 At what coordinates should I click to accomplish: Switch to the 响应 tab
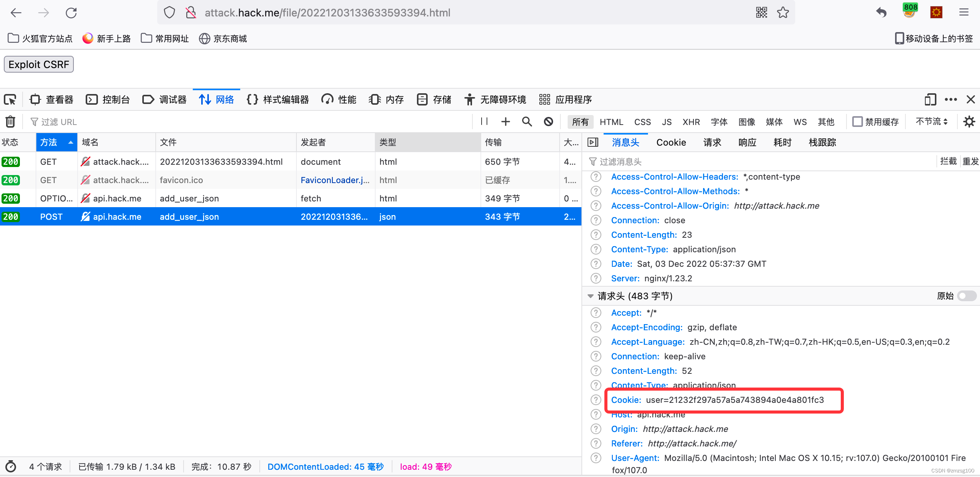coord(747,143)
